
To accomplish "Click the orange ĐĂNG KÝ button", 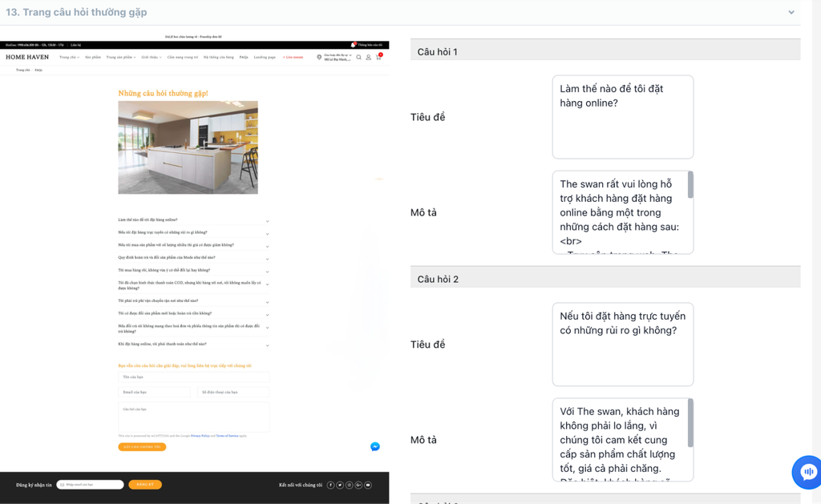I will point(145,485).
